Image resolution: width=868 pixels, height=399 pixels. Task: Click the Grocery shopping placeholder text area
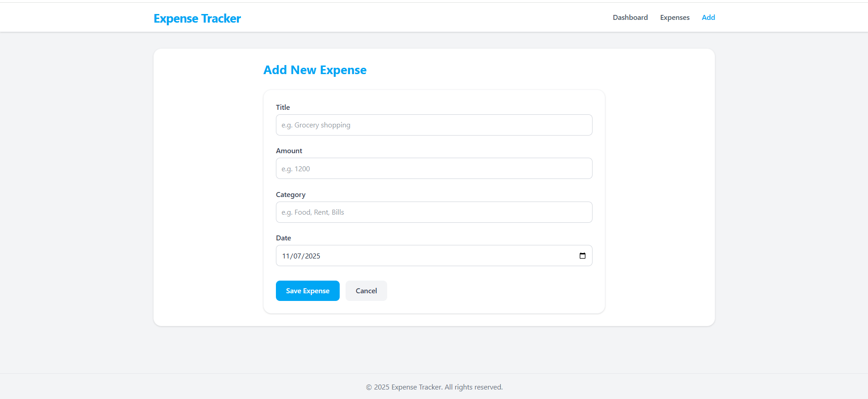click(x=315, y=125)
